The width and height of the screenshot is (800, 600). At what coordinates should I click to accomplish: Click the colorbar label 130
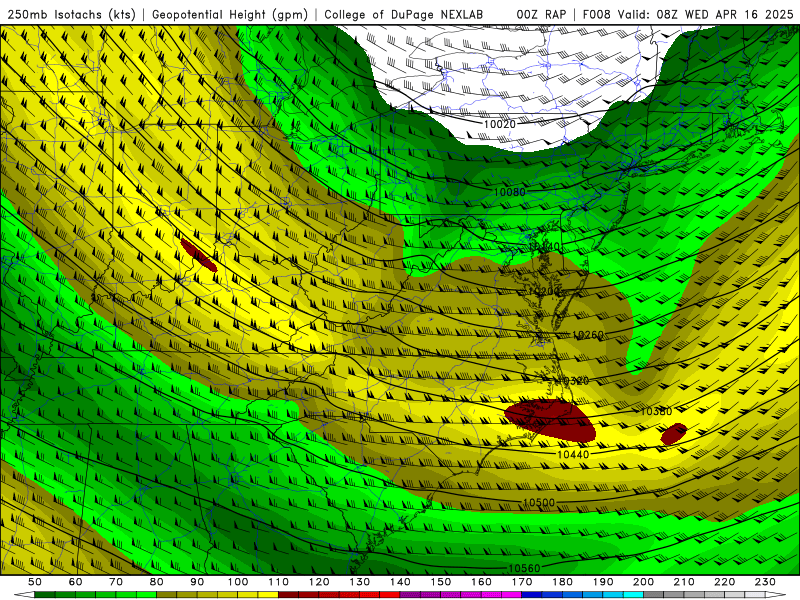pyautogui.click(x=360, y=582)
